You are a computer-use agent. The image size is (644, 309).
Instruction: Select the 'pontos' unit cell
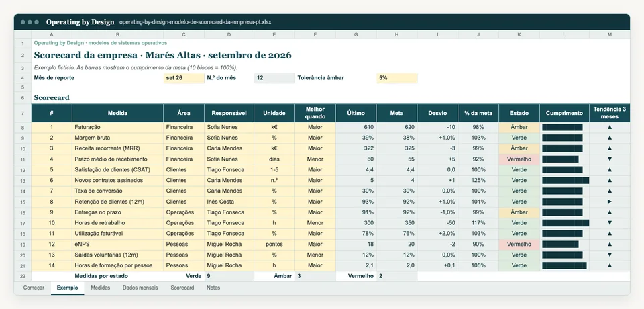pos(274,244)
